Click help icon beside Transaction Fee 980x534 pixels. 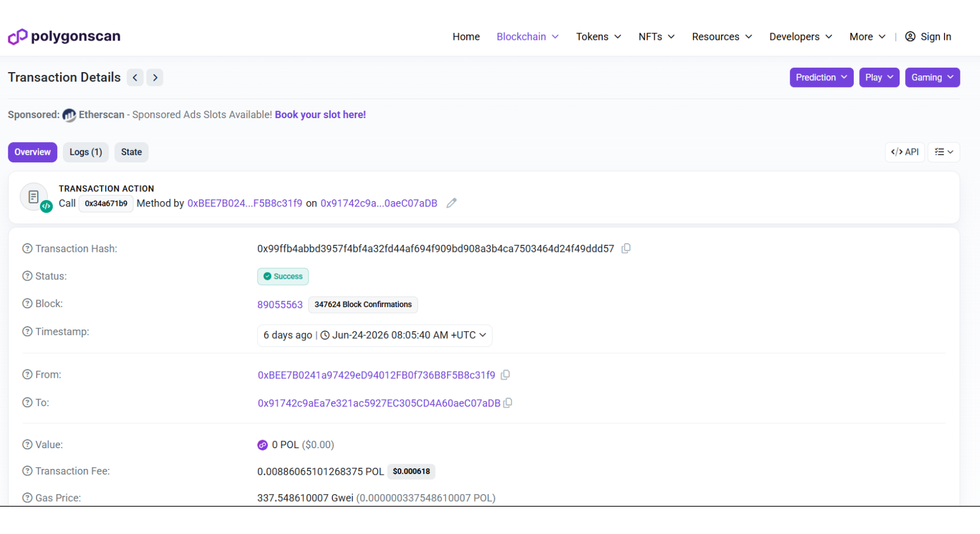point(27,471)
